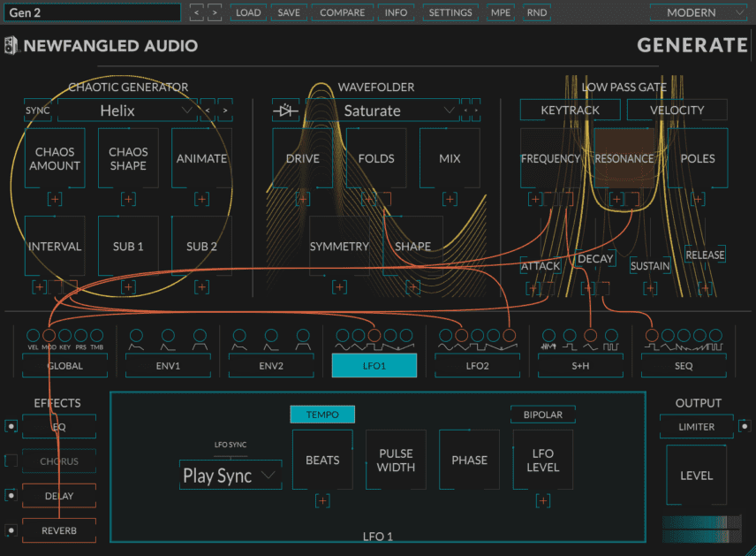Open the Saturate wavefolder type dropdown

381,110
